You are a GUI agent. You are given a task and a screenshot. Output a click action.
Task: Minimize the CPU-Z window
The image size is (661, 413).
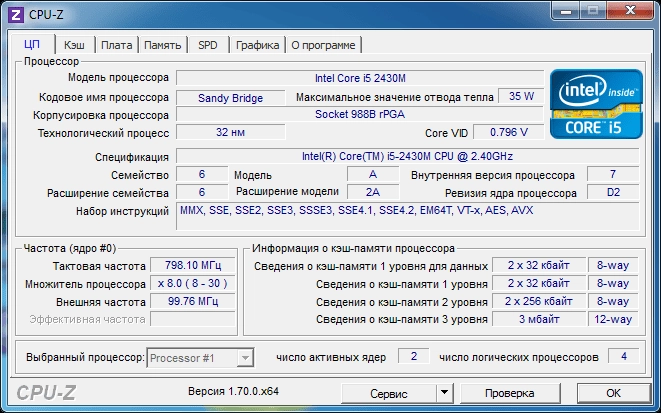pyautogui.click(x=566, y=11)
